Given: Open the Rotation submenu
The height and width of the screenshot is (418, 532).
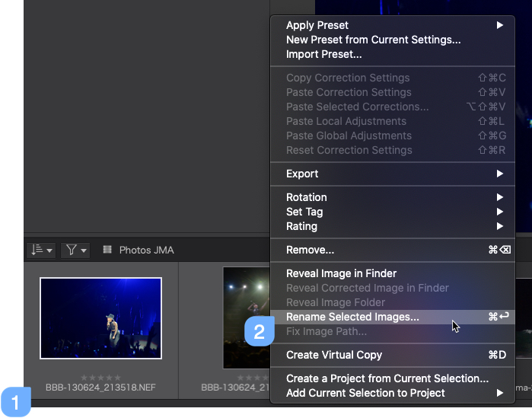Looking at the screenshot, I should click(x=393, y=197).
